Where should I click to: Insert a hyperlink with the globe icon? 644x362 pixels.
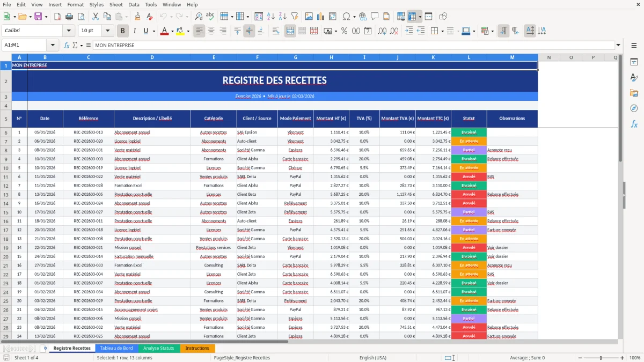click(363, 16)
